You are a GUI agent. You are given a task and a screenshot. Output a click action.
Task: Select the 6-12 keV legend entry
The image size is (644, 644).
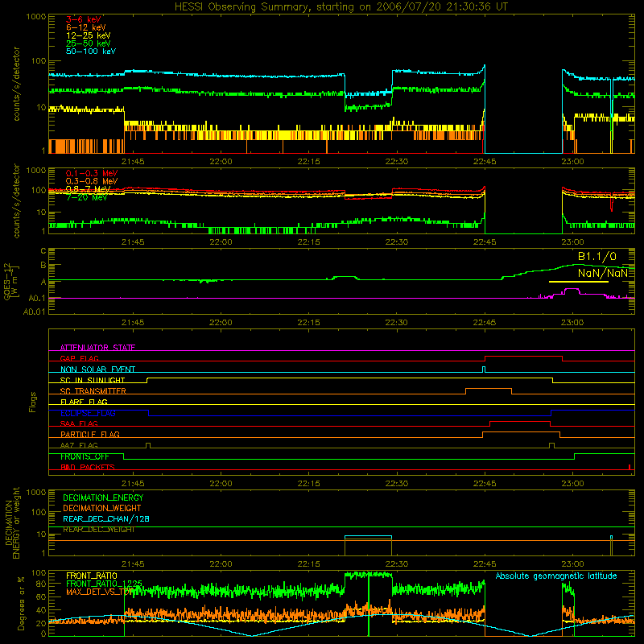point(86,27)
